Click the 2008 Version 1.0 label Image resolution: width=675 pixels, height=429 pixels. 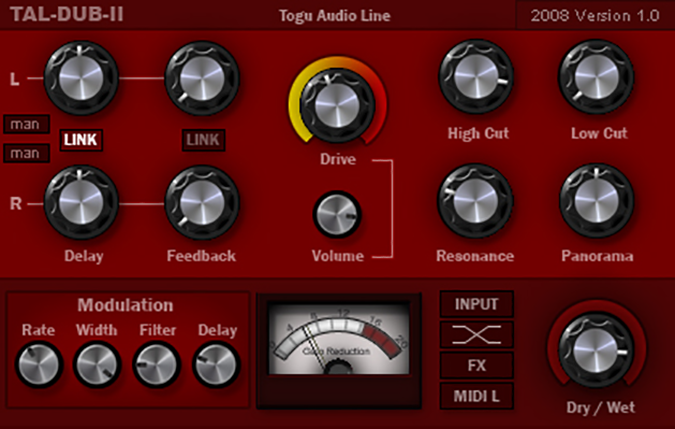[595, 15]
